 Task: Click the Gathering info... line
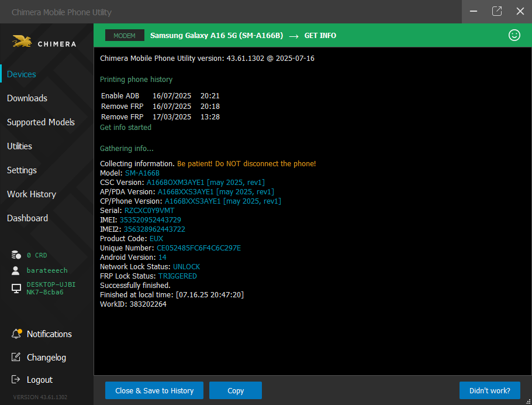coord(126,149)
